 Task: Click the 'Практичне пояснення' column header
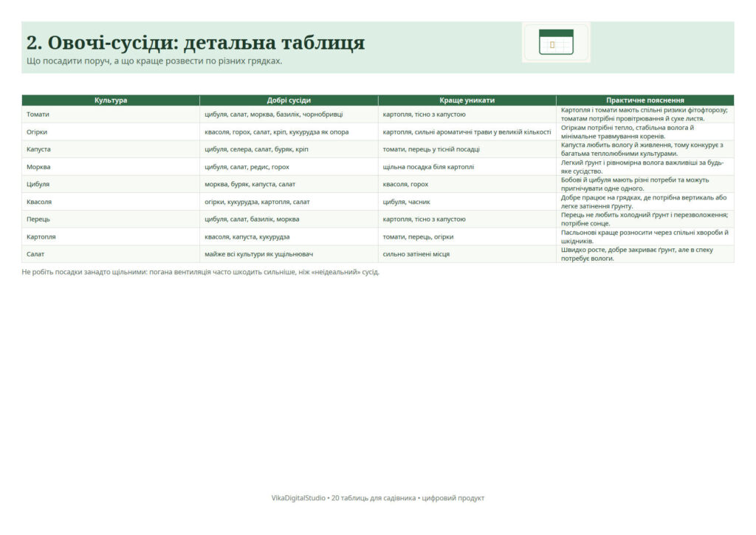point(645,100)
